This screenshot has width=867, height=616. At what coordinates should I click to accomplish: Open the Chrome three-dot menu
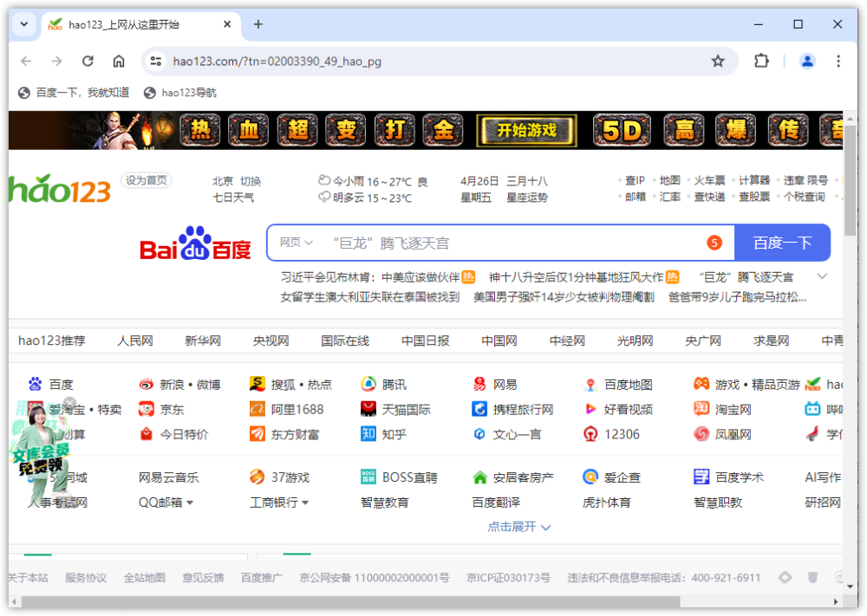pyautogui.click(x=838, y=61)
